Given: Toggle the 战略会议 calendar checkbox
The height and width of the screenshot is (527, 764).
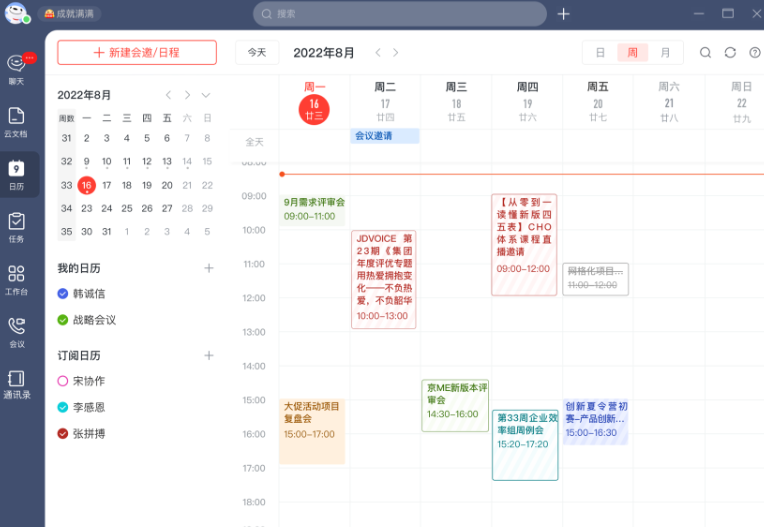Looking at the screenshot, I should (x=63, y=320).
